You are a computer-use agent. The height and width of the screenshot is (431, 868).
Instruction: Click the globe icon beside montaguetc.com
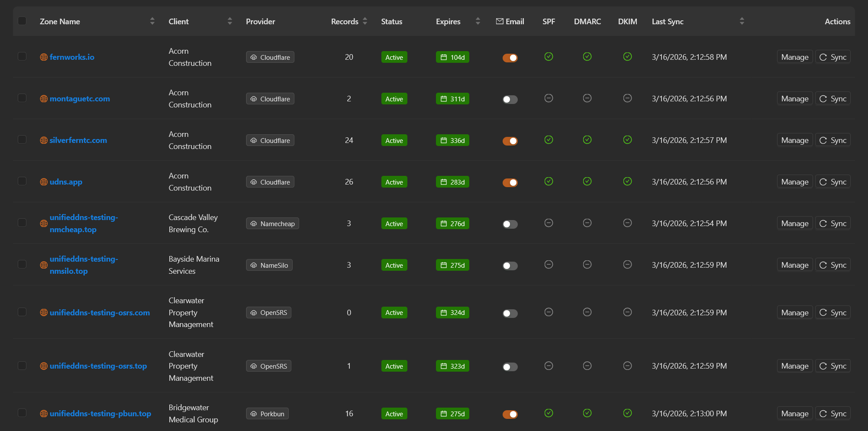coord(44,99)
